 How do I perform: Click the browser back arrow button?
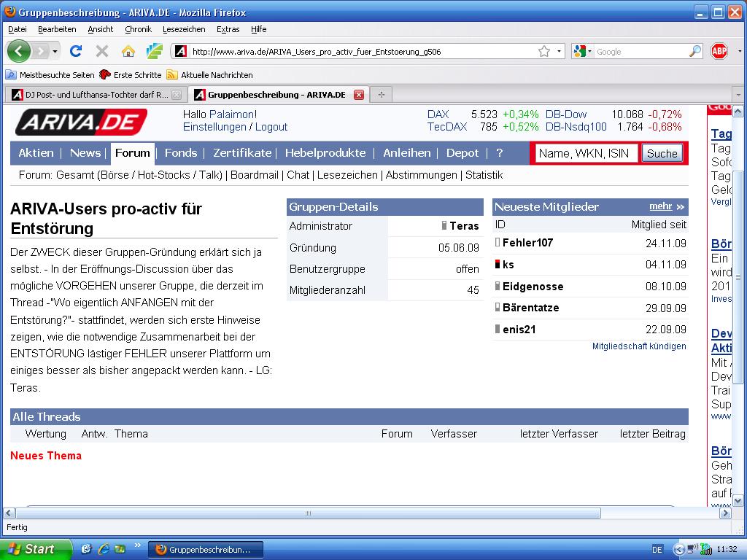18,51
